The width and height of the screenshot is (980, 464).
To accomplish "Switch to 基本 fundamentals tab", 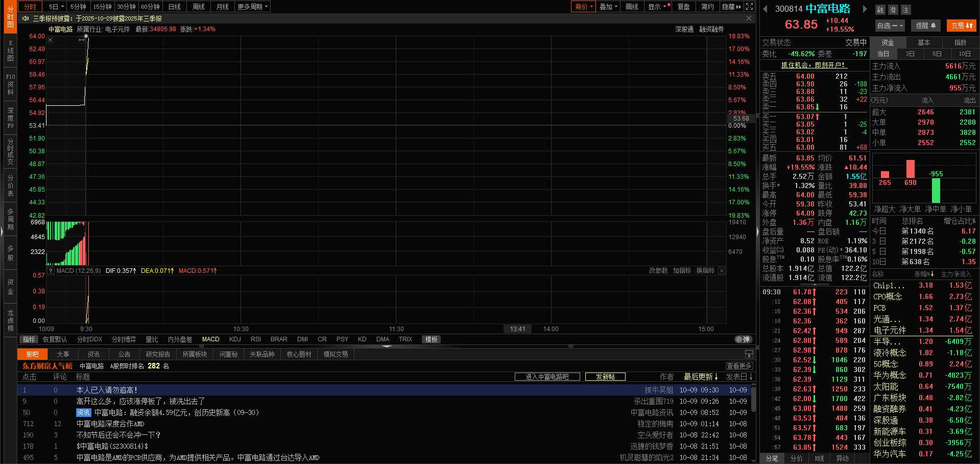I will pos(924,42).
